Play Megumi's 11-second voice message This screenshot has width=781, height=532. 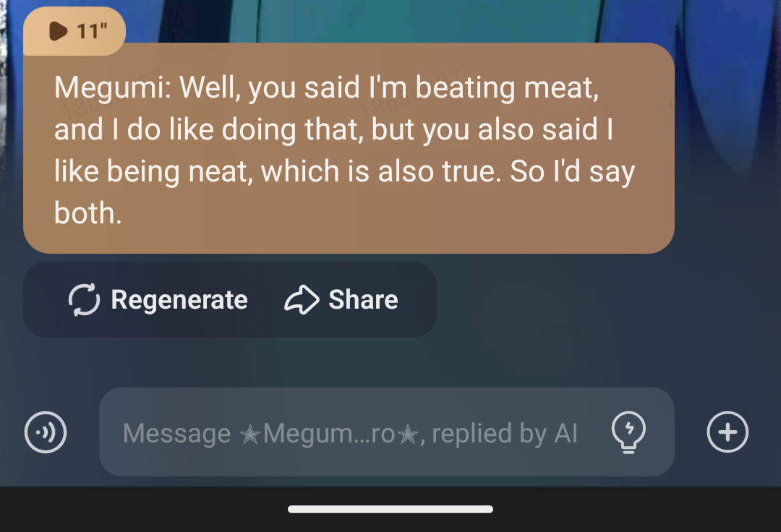click(59, 31)
